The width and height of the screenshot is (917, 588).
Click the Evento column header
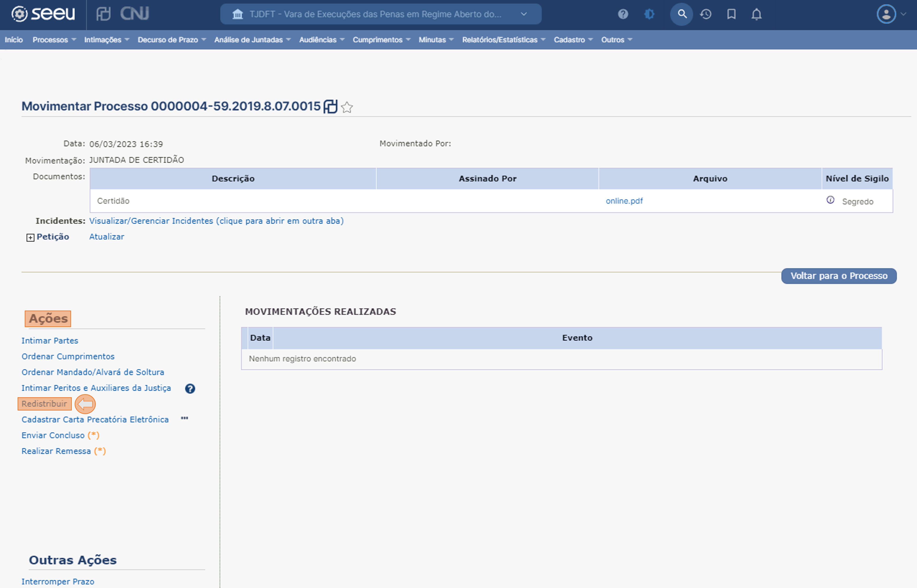pos(577,338)
